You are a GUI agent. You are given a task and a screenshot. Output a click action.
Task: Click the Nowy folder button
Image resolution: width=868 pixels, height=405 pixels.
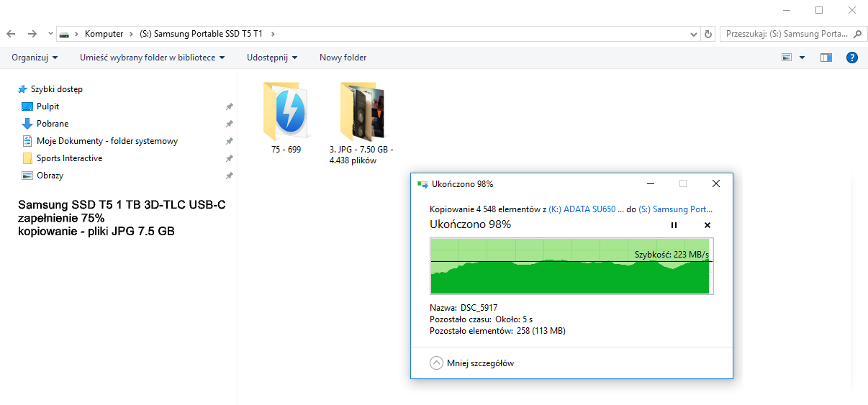[343, 58]
